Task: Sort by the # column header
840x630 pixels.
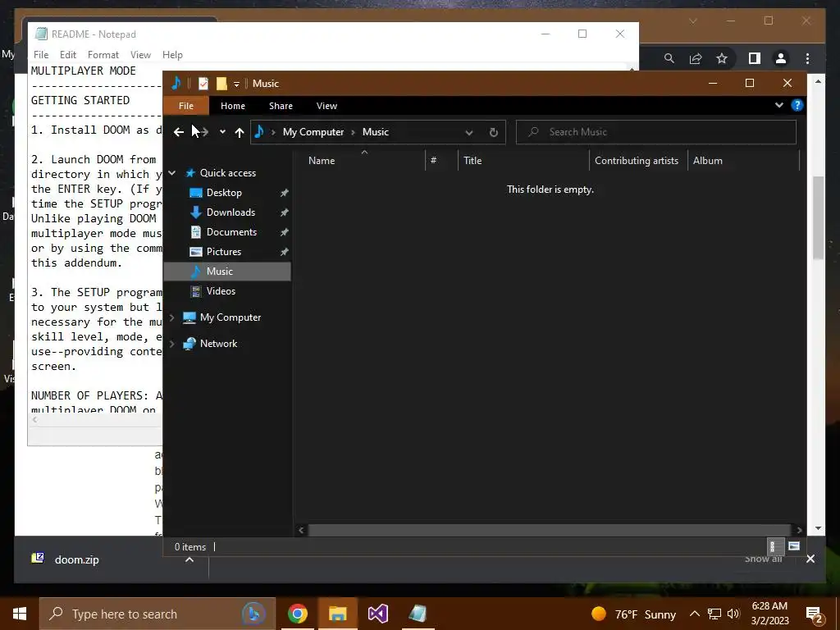Action: click(x=433, y=161)
